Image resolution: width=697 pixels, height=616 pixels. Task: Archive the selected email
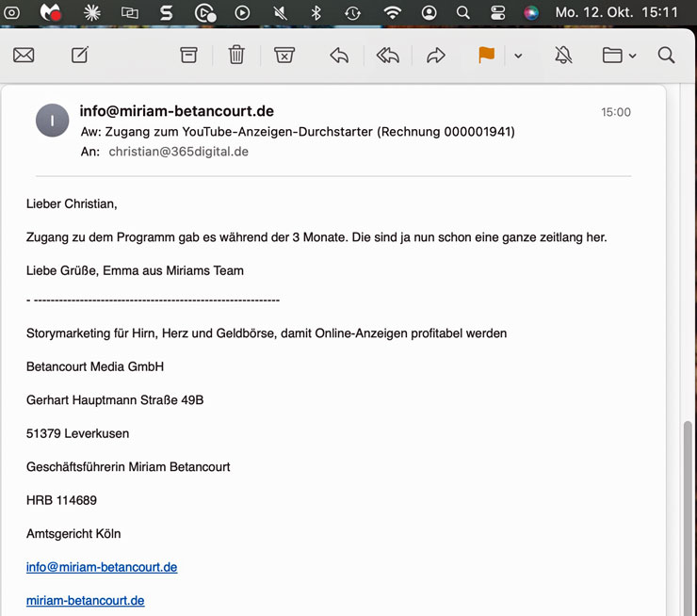[188, 56]
